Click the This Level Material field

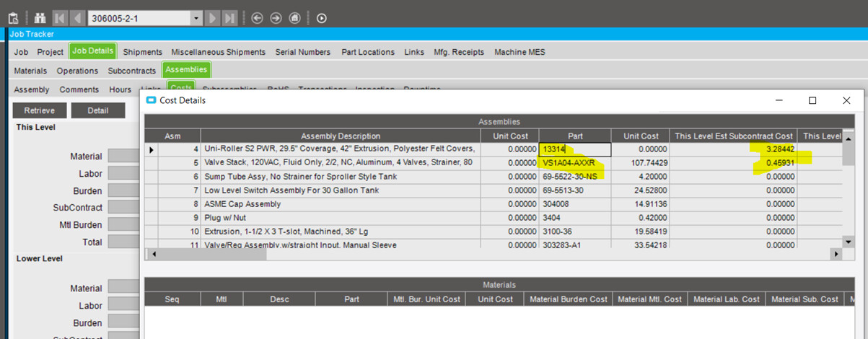tap(123, 156)
